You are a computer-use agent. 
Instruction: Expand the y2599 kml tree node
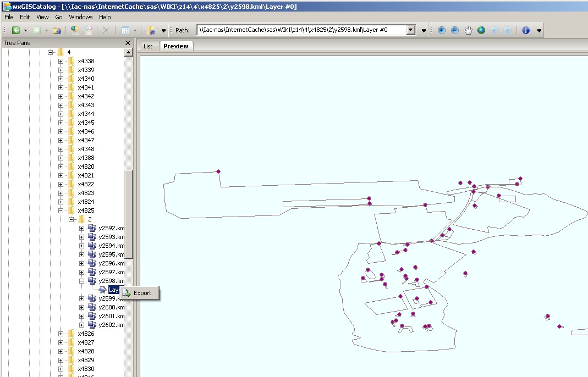[x=81, y=298]
